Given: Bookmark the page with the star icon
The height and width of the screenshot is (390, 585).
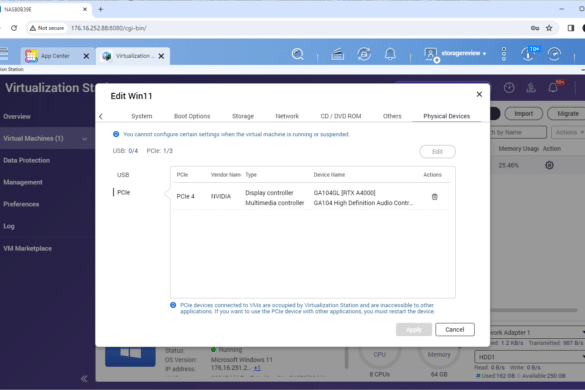Looking at the screenshot, I should pos(549,28).
